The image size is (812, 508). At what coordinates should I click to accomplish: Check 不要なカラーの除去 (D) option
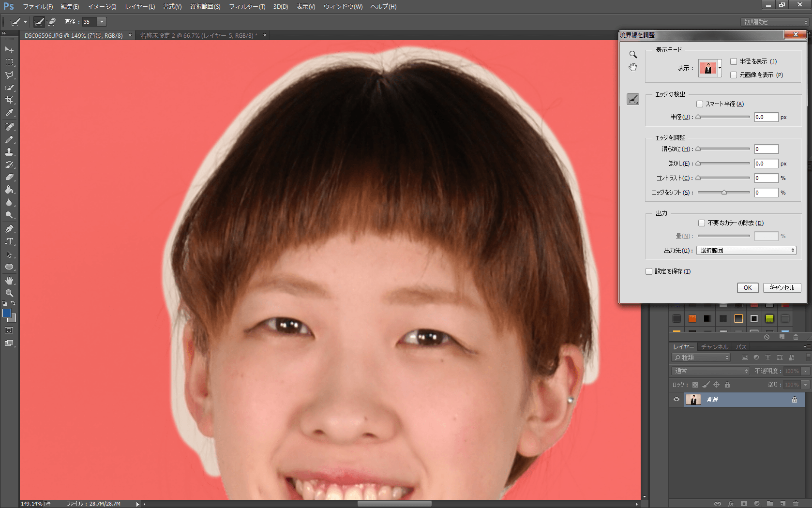pos(702,223)
